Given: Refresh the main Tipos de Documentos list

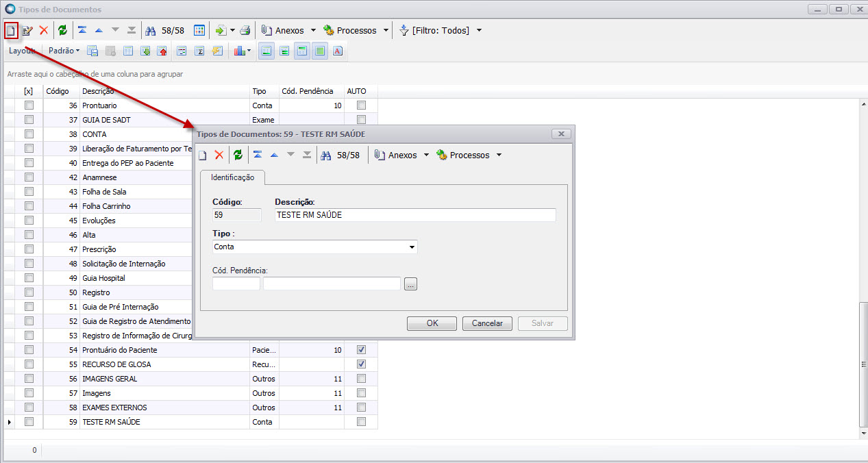Looking at the screenshot, I should (63, 31).
